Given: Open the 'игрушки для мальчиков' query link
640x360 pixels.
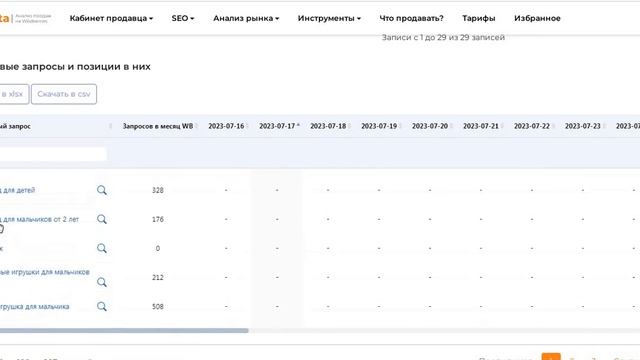Looking at the screenshot, I should pyautogui.click(x=45, y=272).
